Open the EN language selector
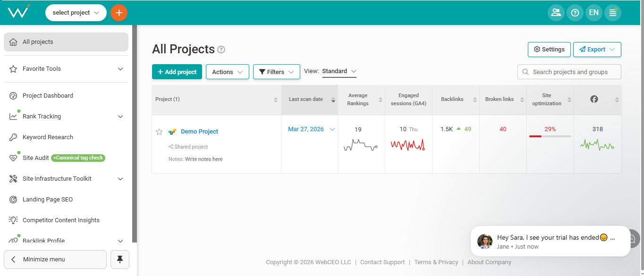Image resolution: width=644 pixels, height=276 pixels. pyautogui.click(x=594, y=13)
